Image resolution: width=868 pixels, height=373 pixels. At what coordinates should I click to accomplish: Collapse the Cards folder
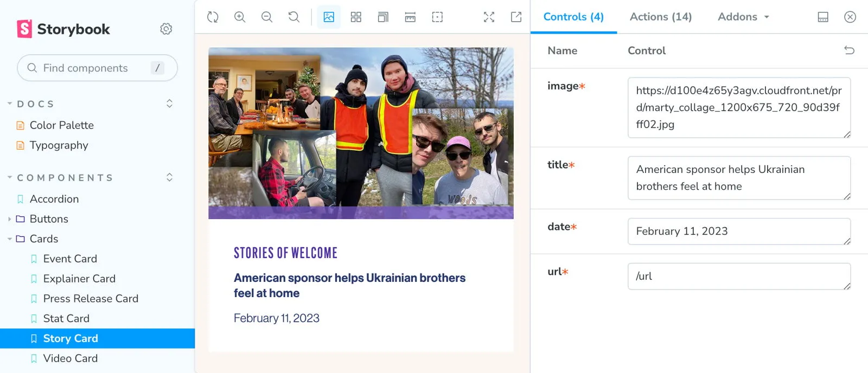pyautogui.click(x=44, y=239)
